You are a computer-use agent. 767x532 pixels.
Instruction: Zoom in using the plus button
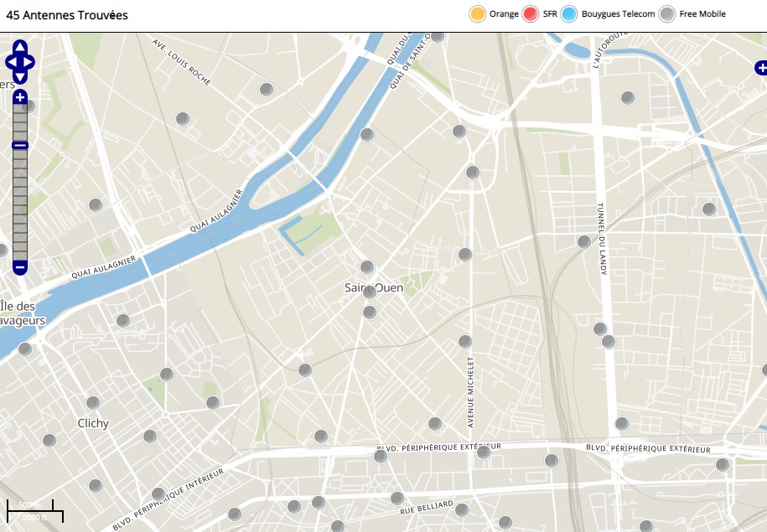[x=20, y=98]
